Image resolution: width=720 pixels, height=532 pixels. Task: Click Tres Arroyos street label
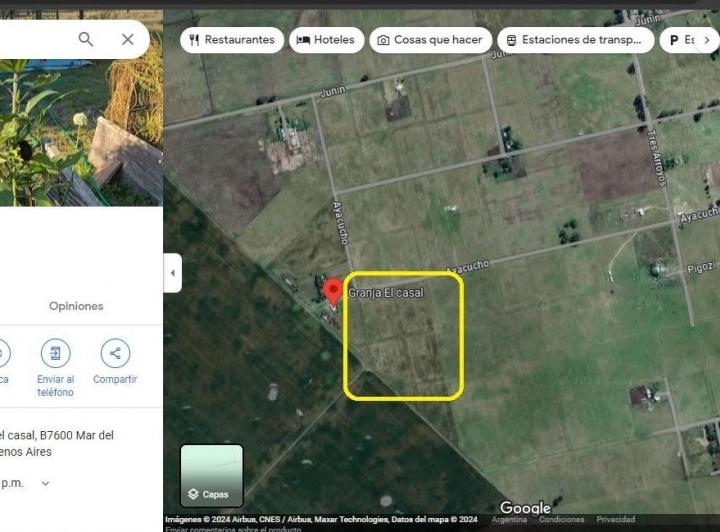[657, 159]
